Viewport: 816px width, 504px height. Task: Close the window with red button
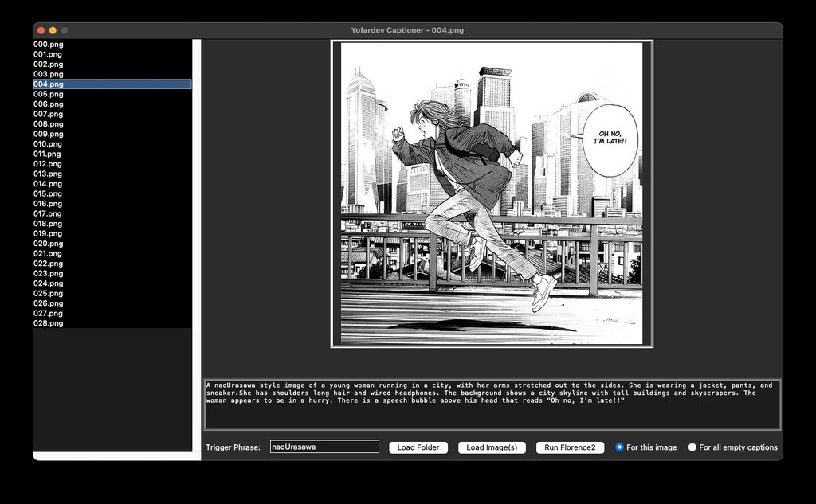coord(41,30)
